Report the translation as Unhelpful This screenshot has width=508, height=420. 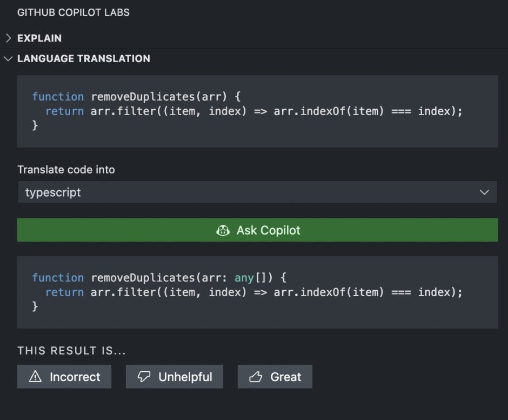pyautogui.click(x=174, y=377)
